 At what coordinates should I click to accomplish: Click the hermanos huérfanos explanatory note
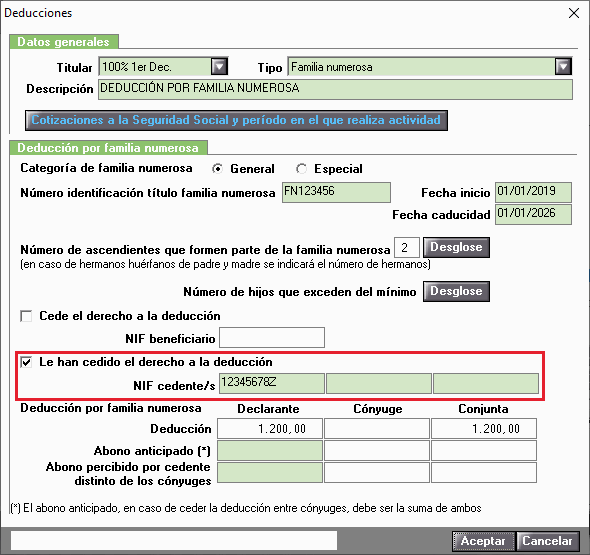[x=225, y=264]
